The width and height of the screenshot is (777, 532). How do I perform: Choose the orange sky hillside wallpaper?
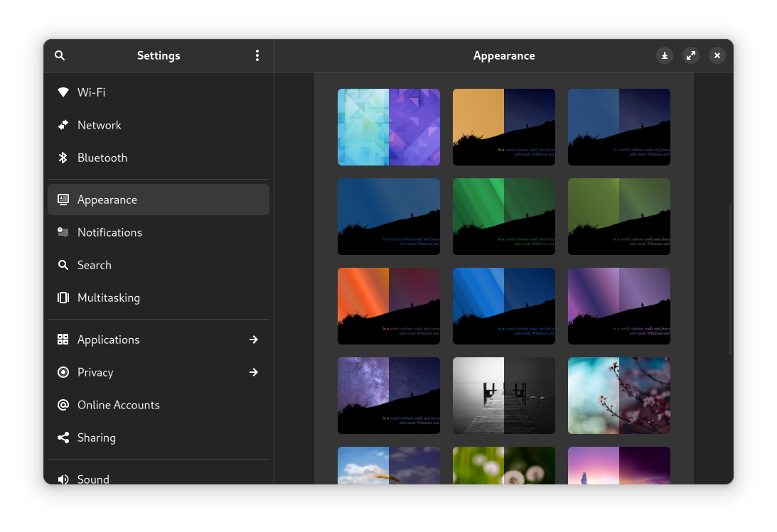point(503,127)
